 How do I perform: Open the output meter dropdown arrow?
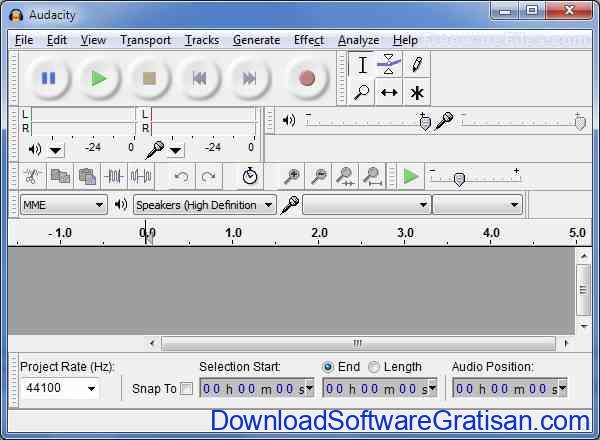coord(55,150)
